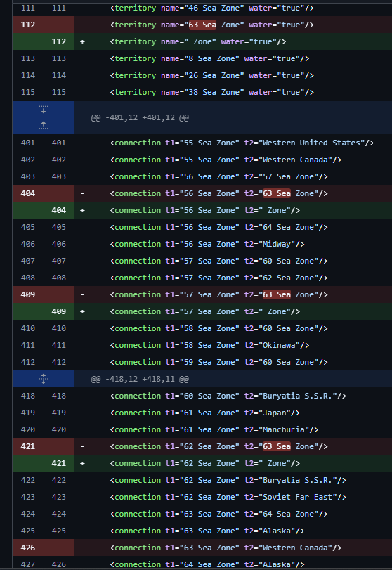Click removed 57 Sea Zone to 63 Sea Zone line

[218, 294]
